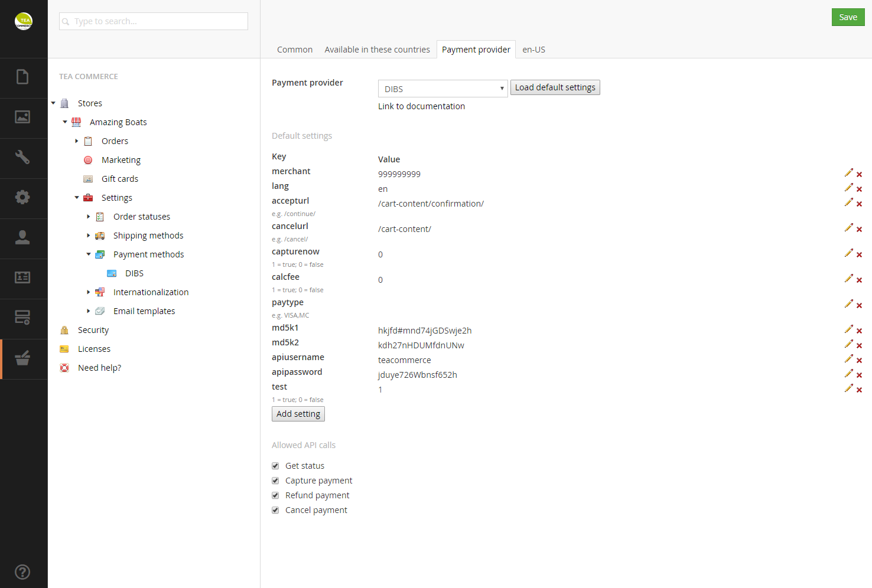The height and width of the screenshot is (588, 872).
Task: Switch to the en-US tab
Action: pyautogui.click(x=533, y=50)
